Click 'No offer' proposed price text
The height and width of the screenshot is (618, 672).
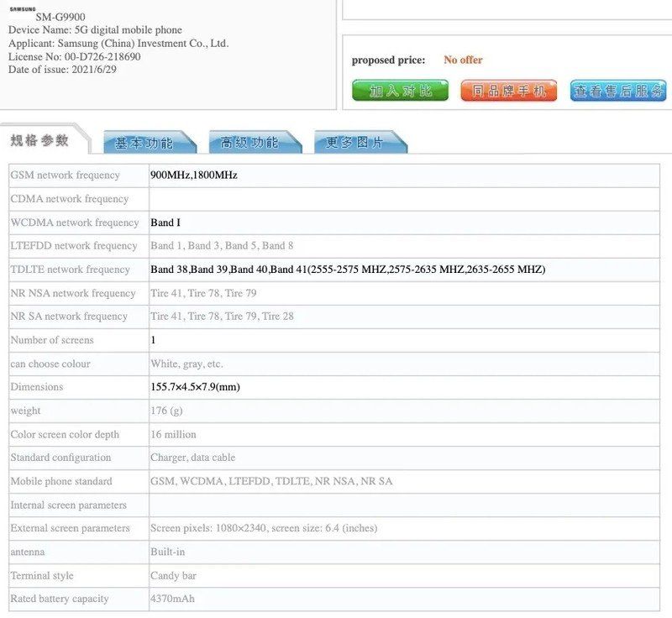click(463, 60)
